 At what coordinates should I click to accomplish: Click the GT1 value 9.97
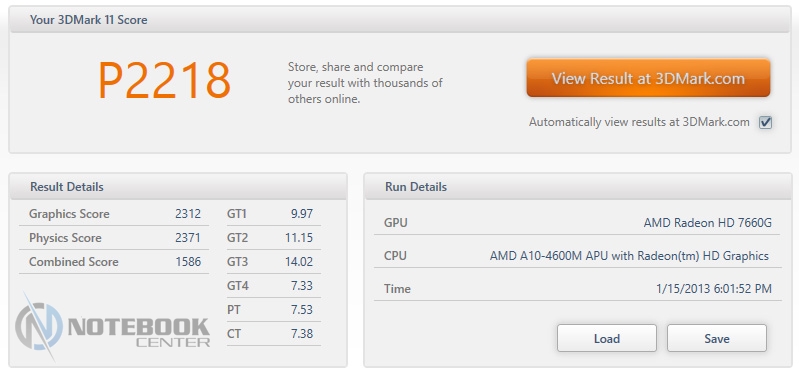[302, 214]
